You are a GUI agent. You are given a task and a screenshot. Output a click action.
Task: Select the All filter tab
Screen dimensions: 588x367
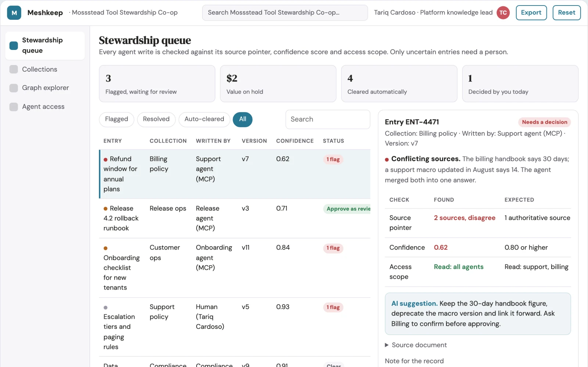[243, 119]
